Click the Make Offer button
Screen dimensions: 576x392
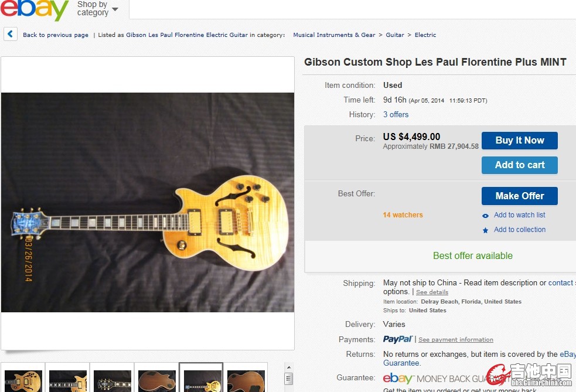(x=519, y=196)
